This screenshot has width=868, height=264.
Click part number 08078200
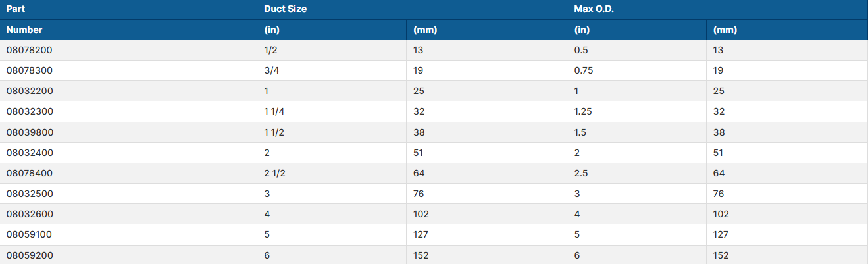click(x=30, y=50)
